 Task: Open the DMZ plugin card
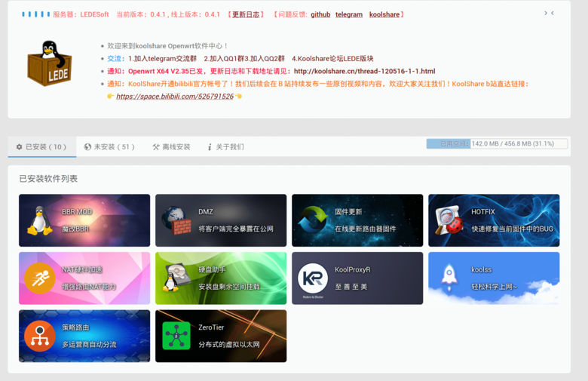pyautogui.click(x=221, y=220)
